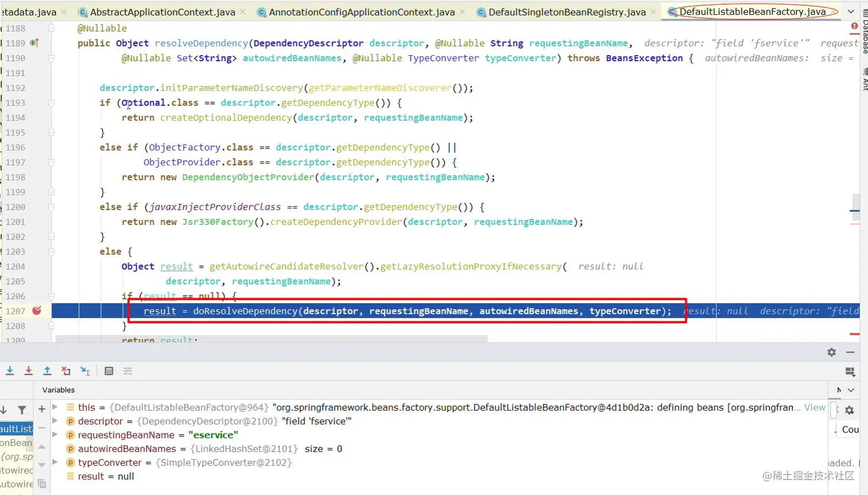This screenshot has height=495, width=868.
Task: Click the View link for 'this' value
Action: [x=815, y=407]
